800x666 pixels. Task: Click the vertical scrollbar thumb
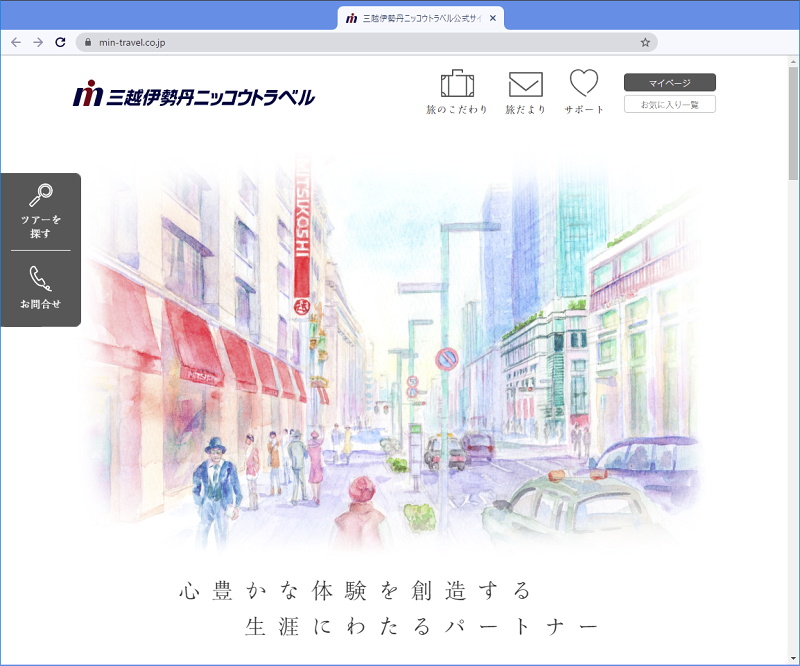click(x=793, y=120)
